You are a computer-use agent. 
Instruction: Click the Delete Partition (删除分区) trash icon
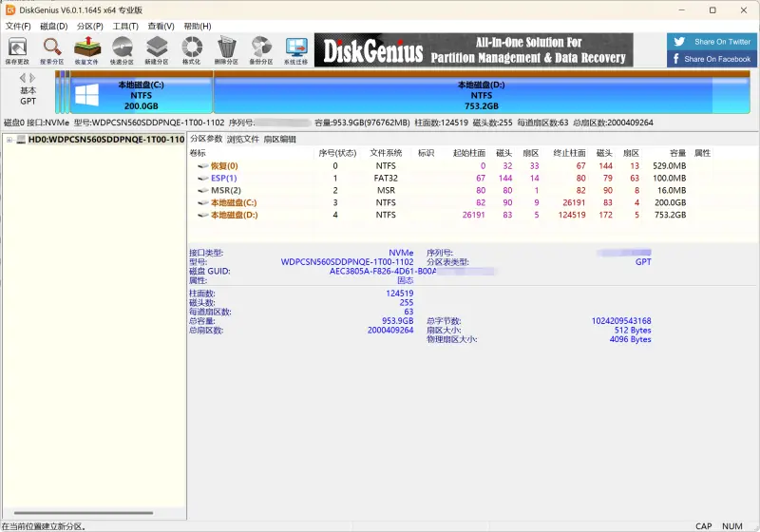click(226, 50)
